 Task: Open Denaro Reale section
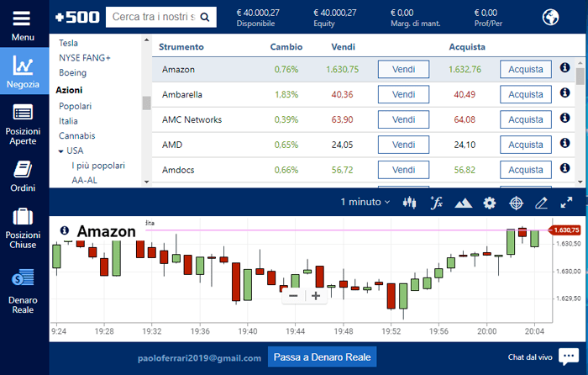click(x=23, y=291)
